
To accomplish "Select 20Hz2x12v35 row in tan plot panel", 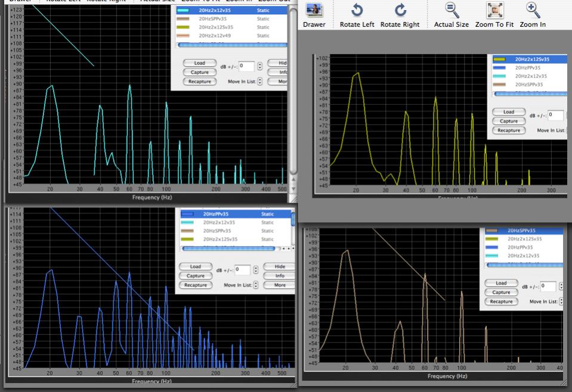I will pyautogui.click(x=523, y=256).
